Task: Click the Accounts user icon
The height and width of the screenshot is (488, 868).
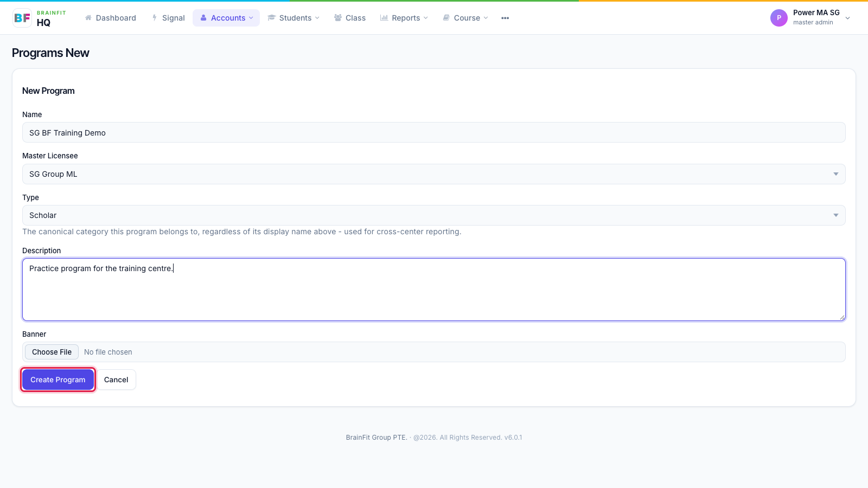Action: 203,18
